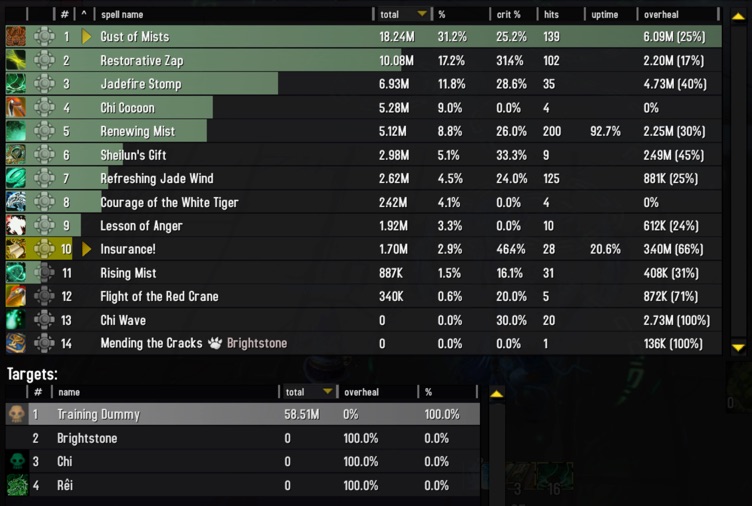This screenshot has width=752, height=506.
Task: Toggle the cross button on Jadefire Stomp row
Action: (x=44, y=84)
